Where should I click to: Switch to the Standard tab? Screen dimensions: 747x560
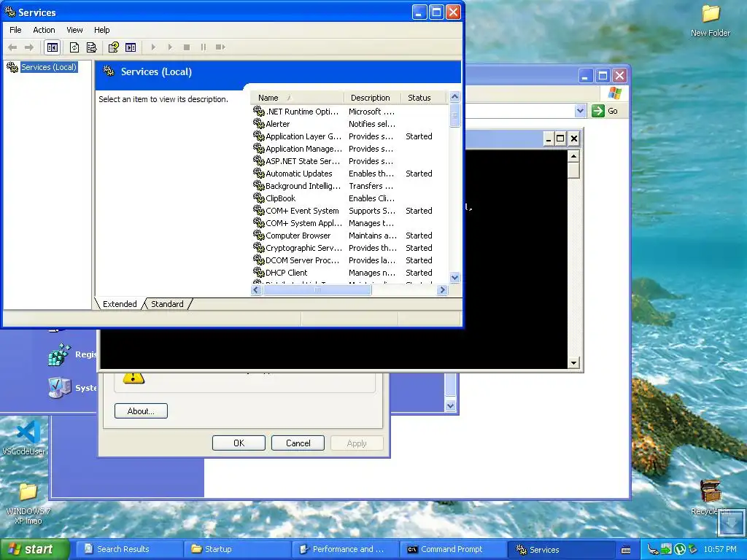coord(167,304)
